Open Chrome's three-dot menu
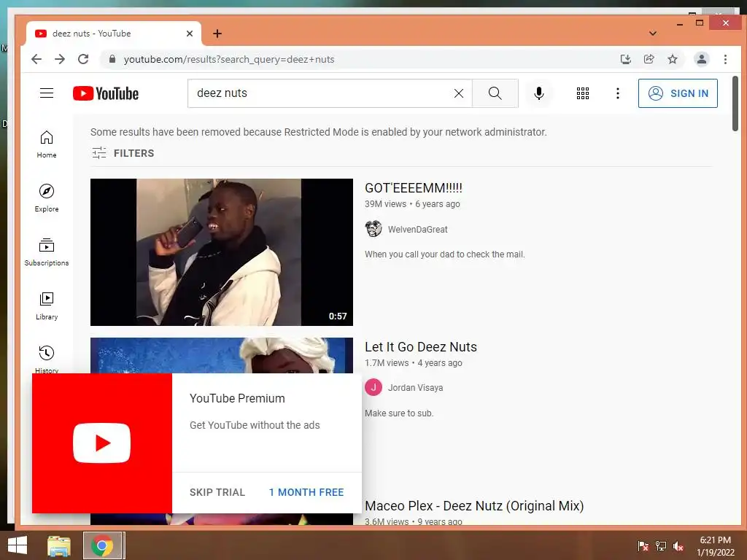Image resolution: width=747 pixels, height=560 pixels. (725, 59)
